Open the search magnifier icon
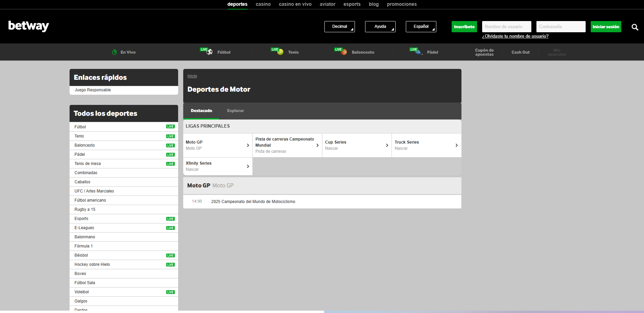 point(635,27)
